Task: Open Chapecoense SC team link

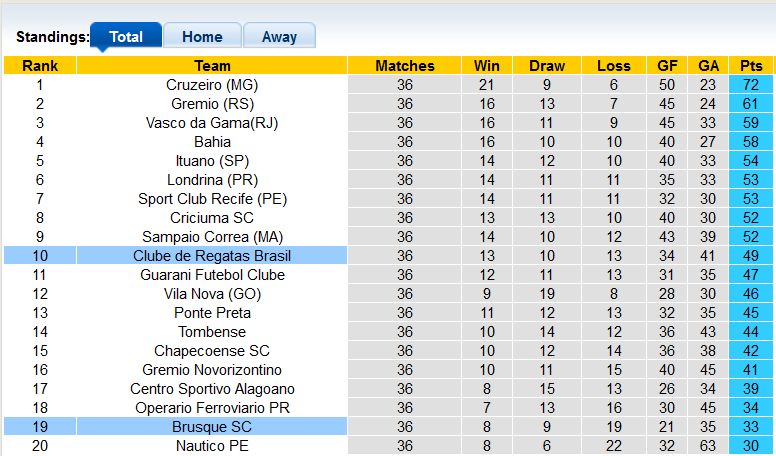Action: [x=212, y=351]
